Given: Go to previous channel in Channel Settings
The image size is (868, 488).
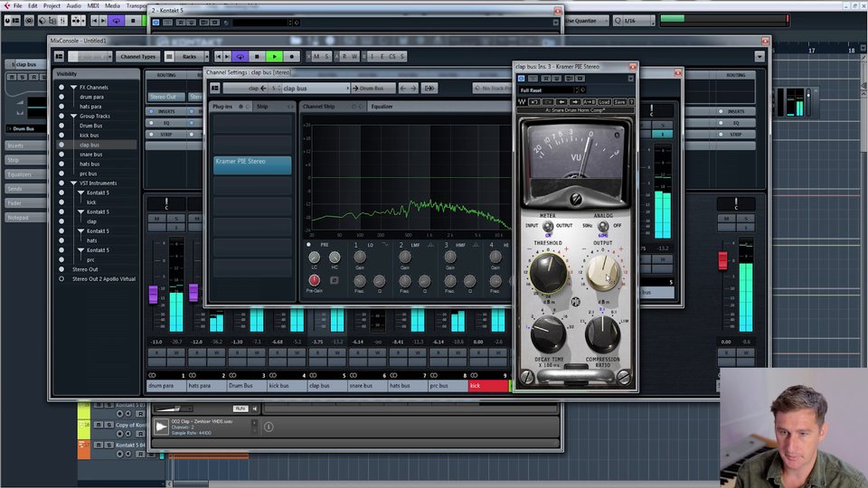Looking at the screenshot, I should pyautogui.click(x=403, y=88).
